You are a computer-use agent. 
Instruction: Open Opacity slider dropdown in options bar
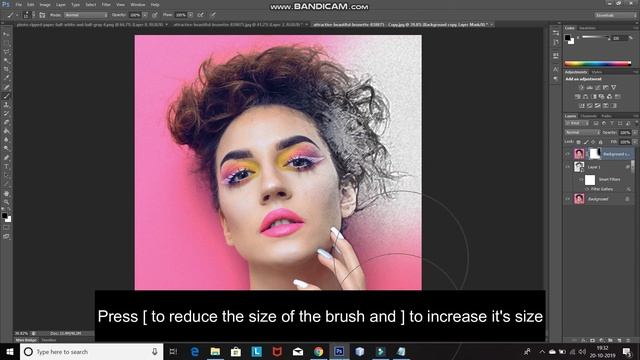pyautogui.click(x=145, y=15)
